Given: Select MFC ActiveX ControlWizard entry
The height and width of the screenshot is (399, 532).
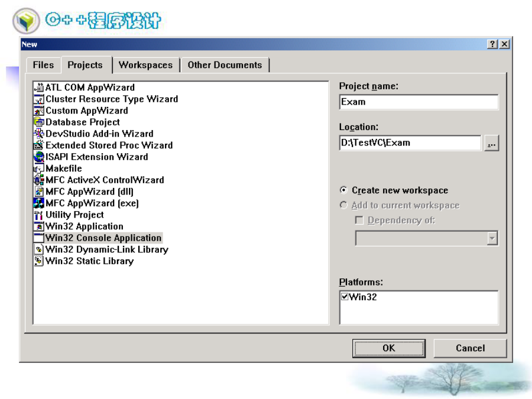Looking at the screenshot, I should (105, 180).
